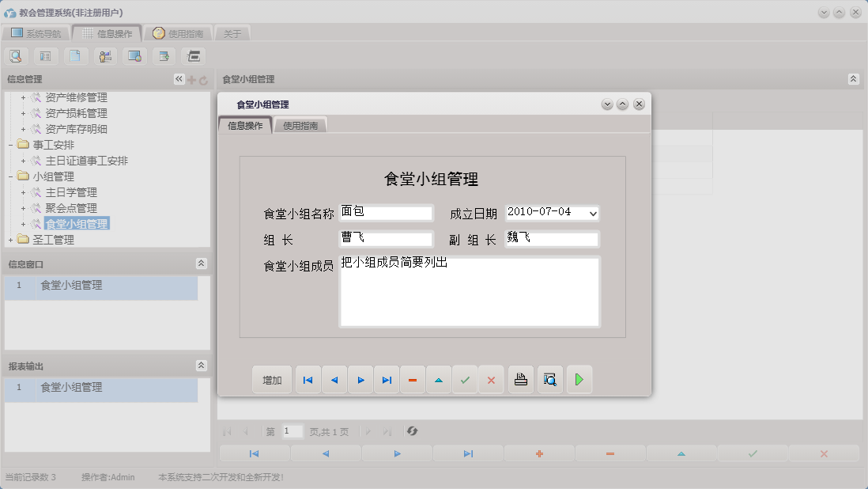Click the window with green arrow toolbar icon

click(x=164, y=56)
